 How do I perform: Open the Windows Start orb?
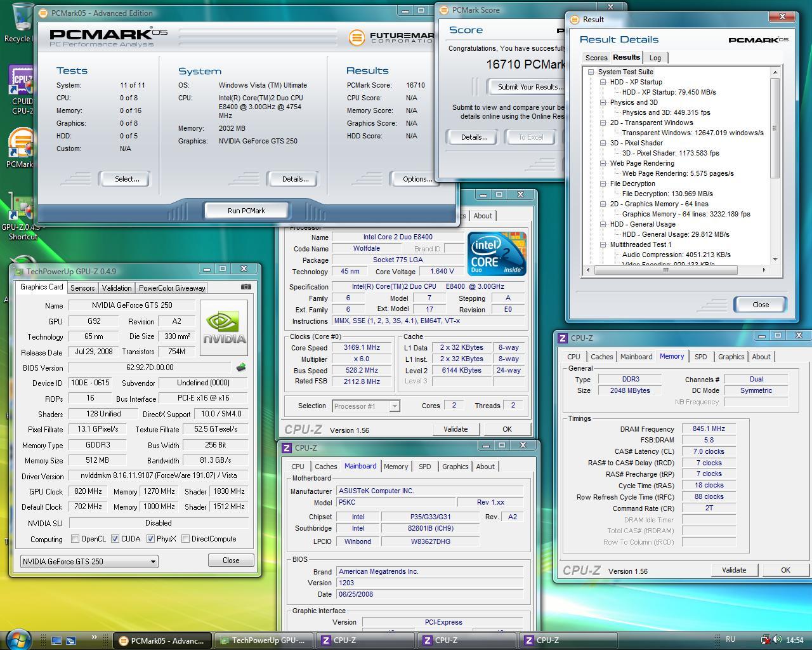point(18,639)
